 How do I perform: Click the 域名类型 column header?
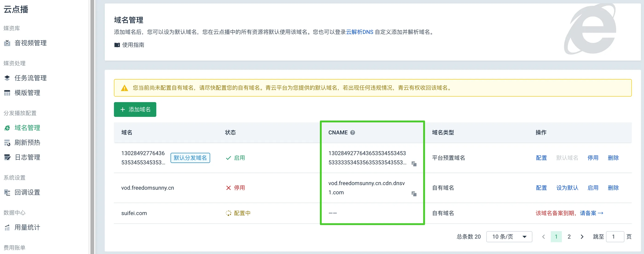click(x=443, y=133)
